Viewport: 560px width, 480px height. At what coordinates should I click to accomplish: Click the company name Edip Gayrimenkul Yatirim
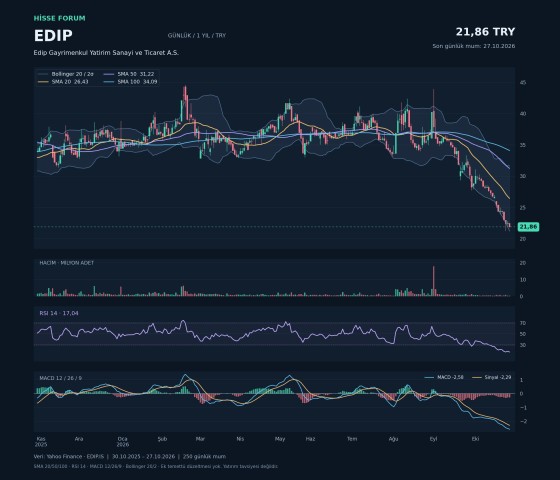(106, 52)
